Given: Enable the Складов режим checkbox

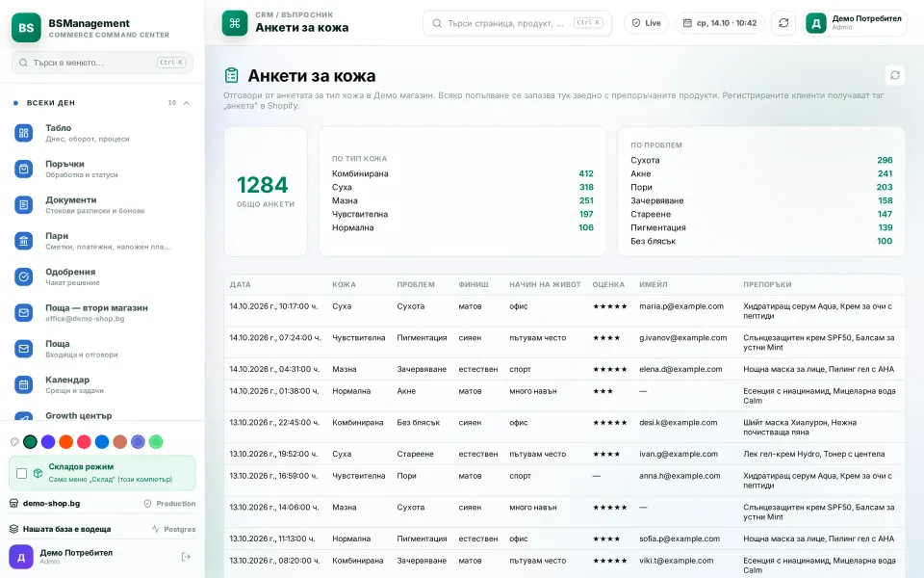Looking at the screenshot, I should tap(22, 473).
